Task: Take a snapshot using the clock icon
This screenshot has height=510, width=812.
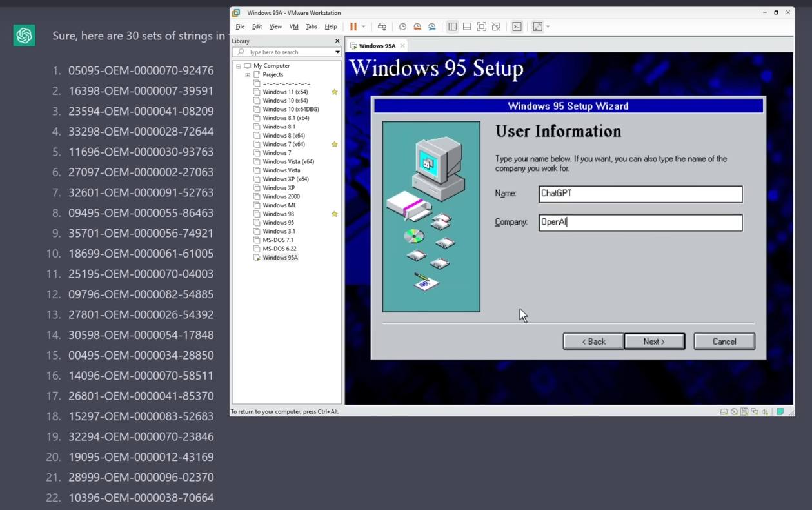Action: [402, 26]
